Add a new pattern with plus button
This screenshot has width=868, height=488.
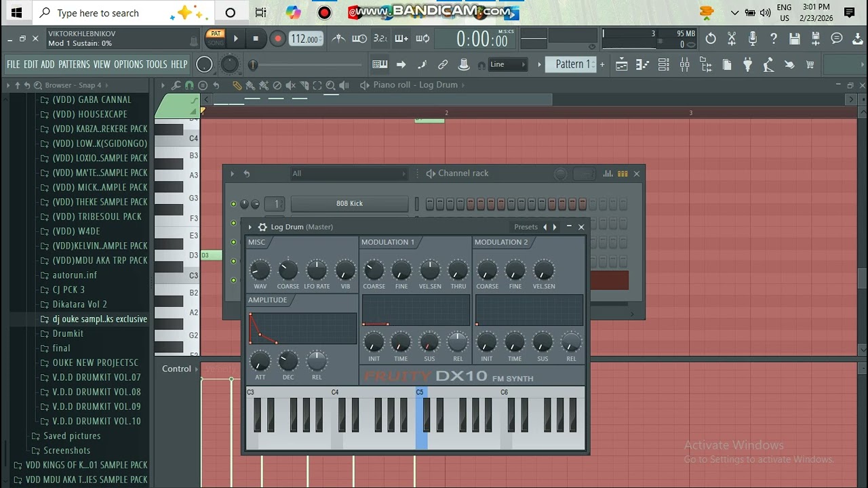[602, 64]
